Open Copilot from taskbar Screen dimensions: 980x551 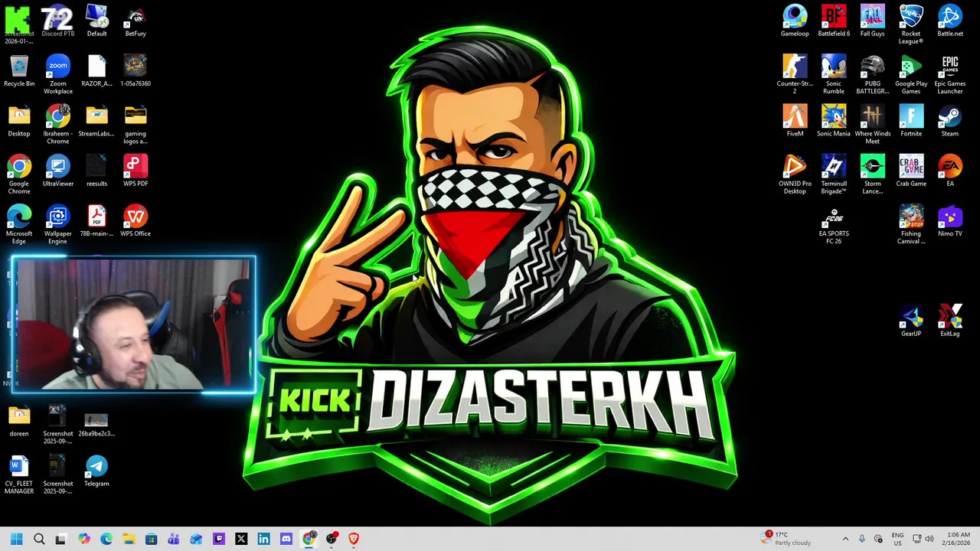[x=83, y=539]
